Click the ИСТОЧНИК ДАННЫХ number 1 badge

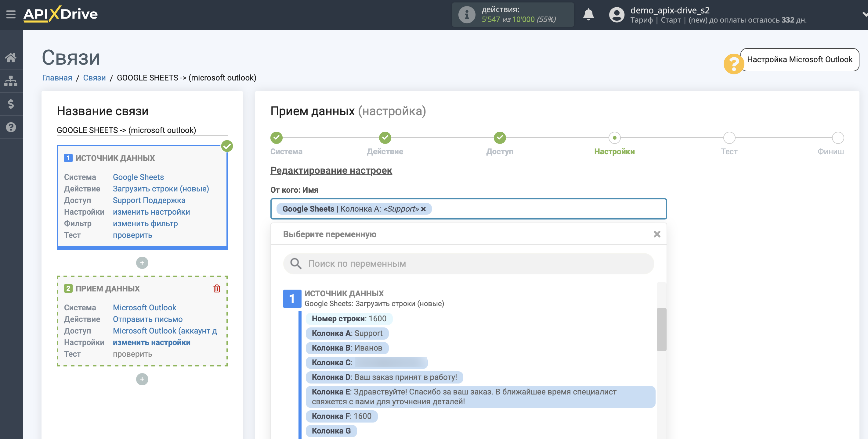pyautogui.click(x=292, y=299)
